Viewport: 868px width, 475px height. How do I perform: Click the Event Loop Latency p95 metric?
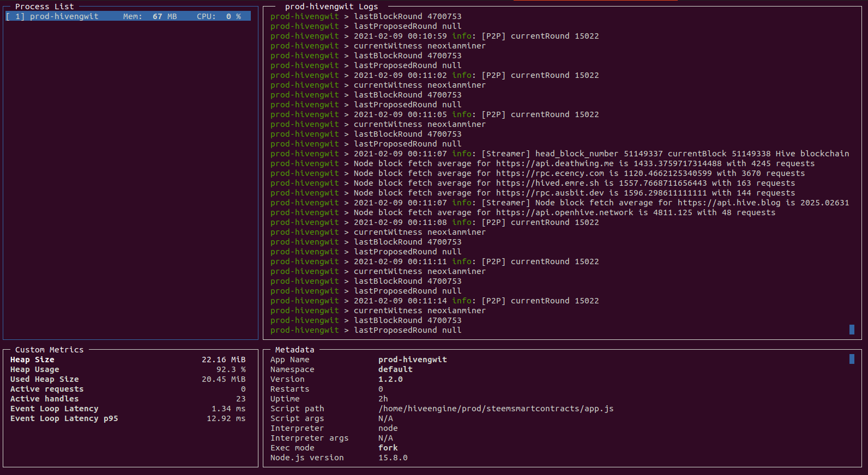click(128, 418)
